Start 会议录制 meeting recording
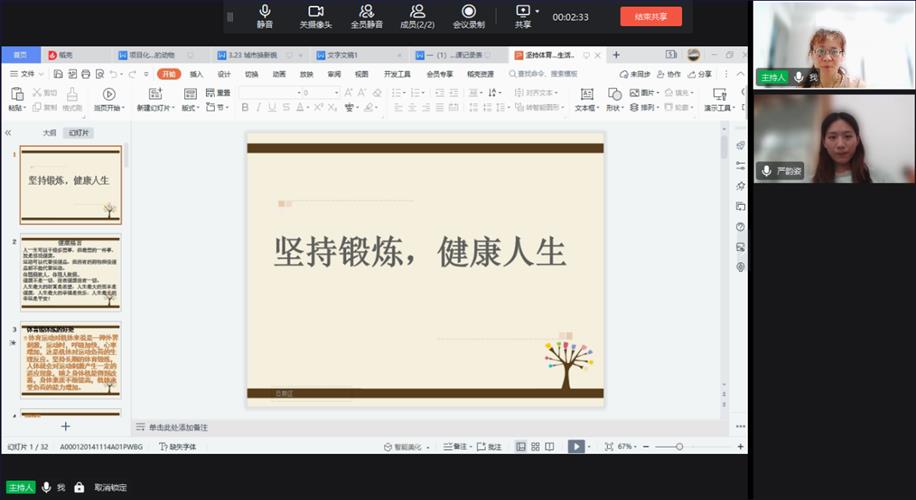This screenshot has height=500, width=916. (x=469, y=16)
